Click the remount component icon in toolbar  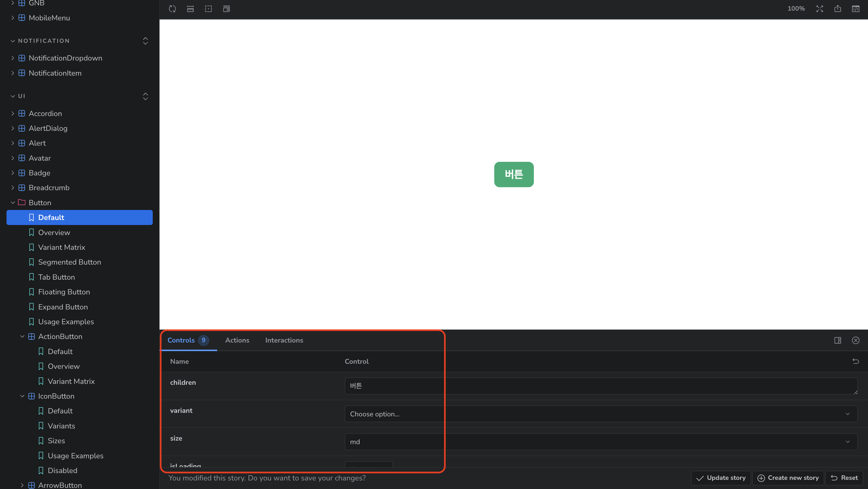pos(172,9)
